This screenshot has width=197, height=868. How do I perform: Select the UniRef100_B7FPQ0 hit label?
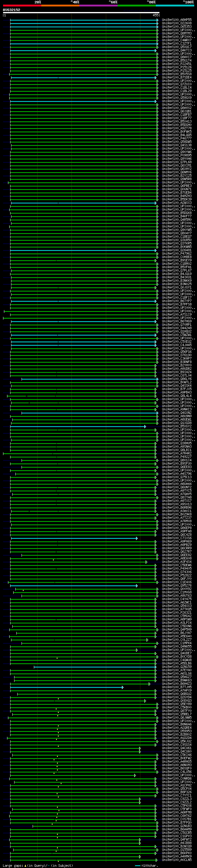tap(177, 822)
